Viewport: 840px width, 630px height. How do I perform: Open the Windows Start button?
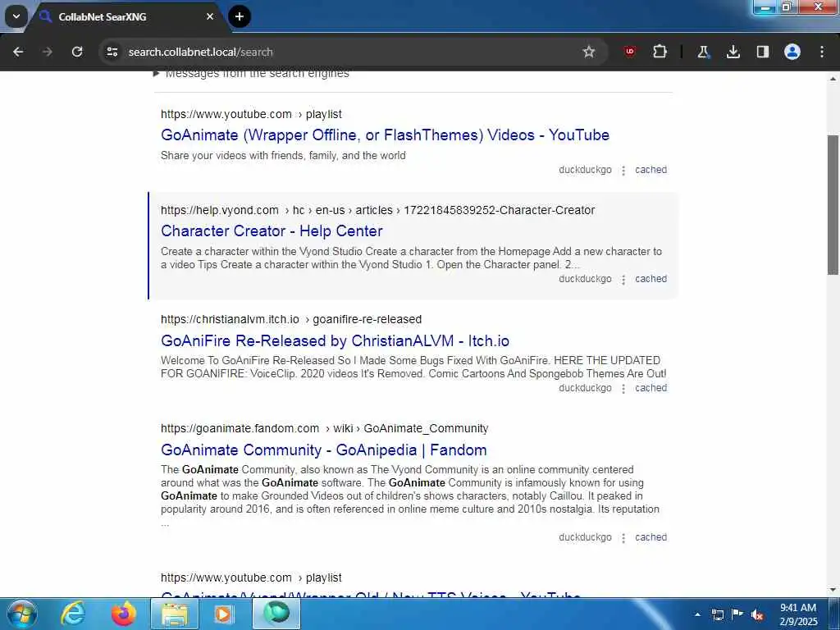(x=21, y=614)
